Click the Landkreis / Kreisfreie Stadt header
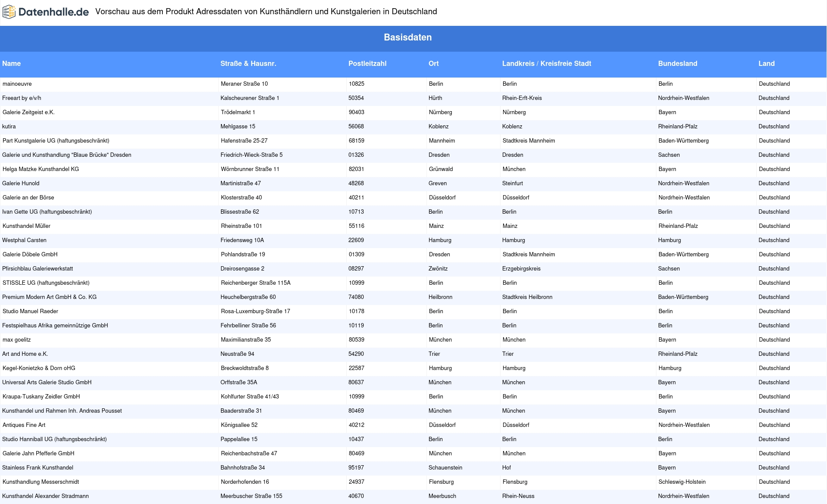The width and height of the screenshot is (827, 504). coord(547,64)
